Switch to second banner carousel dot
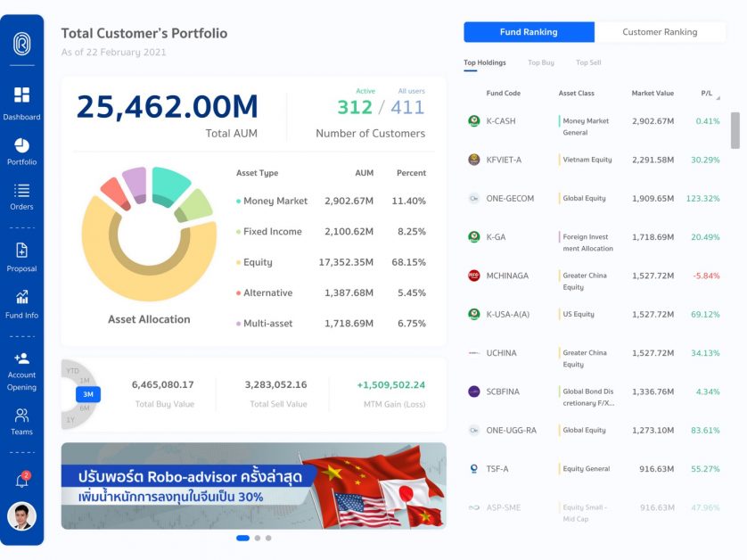Image resolution: width=747 pixels, height=560 pixels. coord(257,538)
